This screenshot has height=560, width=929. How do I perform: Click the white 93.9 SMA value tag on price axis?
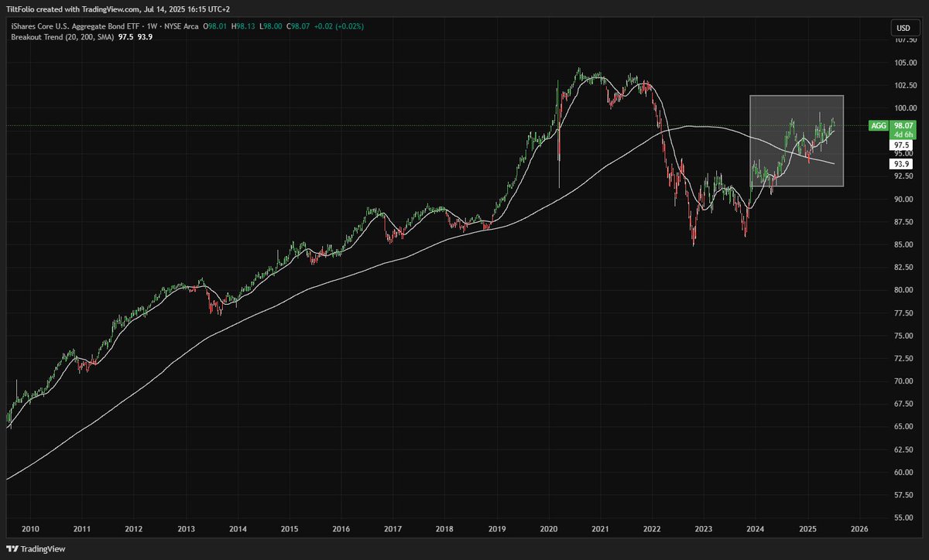[903, 164]
